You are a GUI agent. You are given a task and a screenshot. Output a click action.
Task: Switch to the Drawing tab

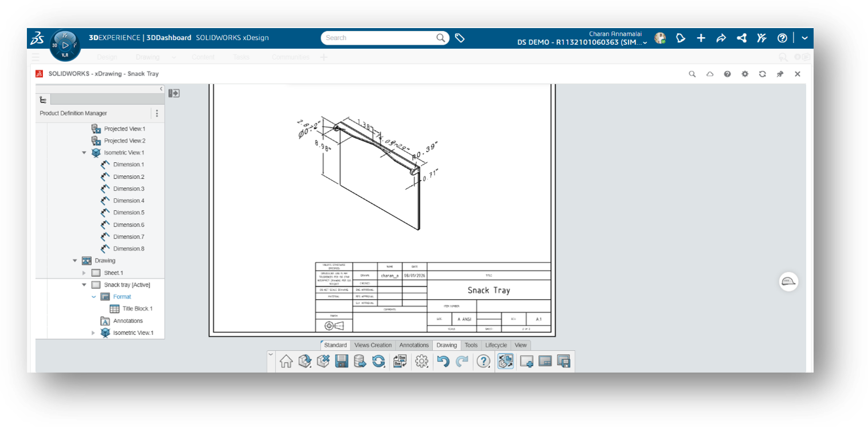point(447,345)
